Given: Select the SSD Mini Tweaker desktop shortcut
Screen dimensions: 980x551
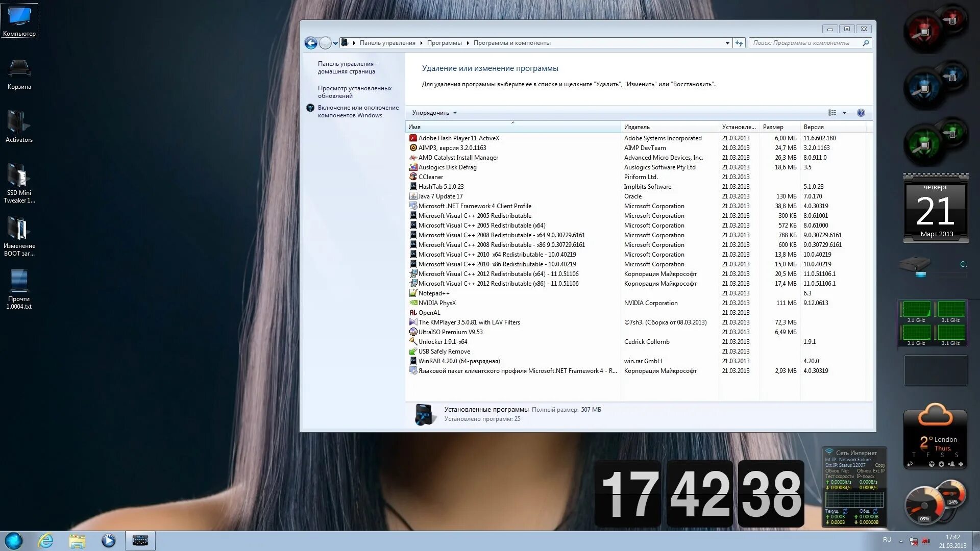Looking at the screenshot, I should 19,183.
